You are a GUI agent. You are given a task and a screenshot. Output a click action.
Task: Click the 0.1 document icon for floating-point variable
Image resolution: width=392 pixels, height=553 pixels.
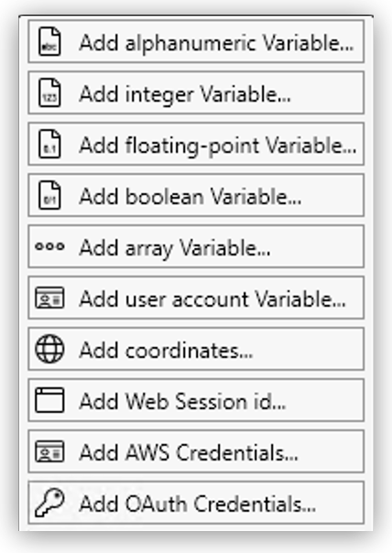point(49,144)
